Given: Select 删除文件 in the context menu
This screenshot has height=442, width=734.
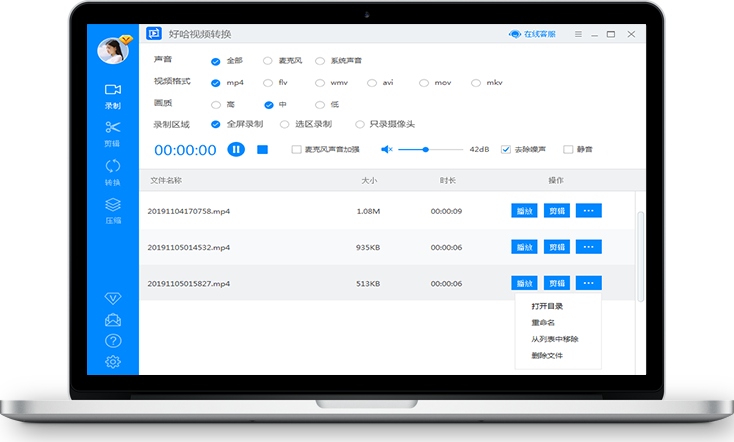Looking at the screenshot, I should click(547, 355).
